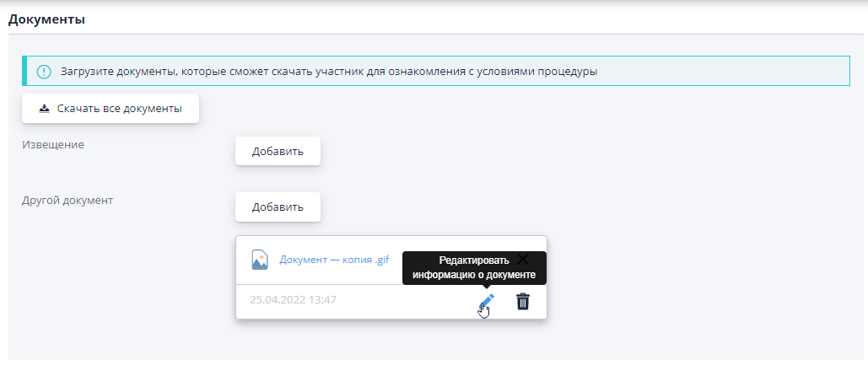Click the "Извещение" field label

[52, 144]
